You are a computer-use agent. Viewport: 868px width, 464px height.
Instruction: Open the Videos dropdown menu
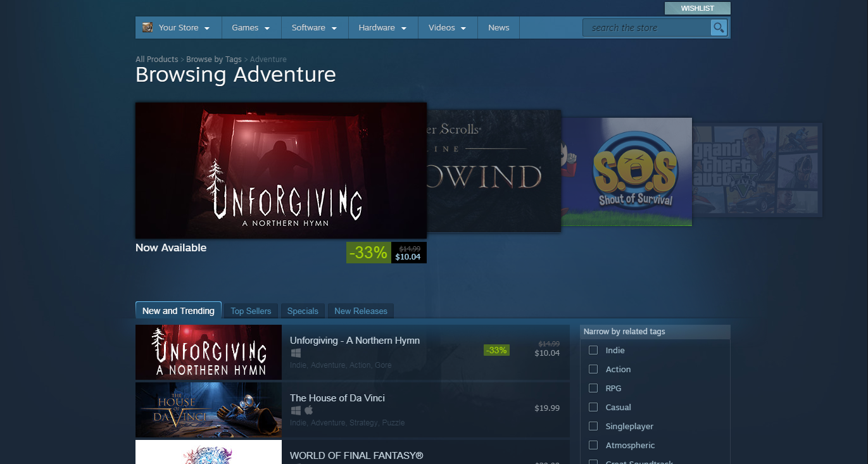point(448,27)
